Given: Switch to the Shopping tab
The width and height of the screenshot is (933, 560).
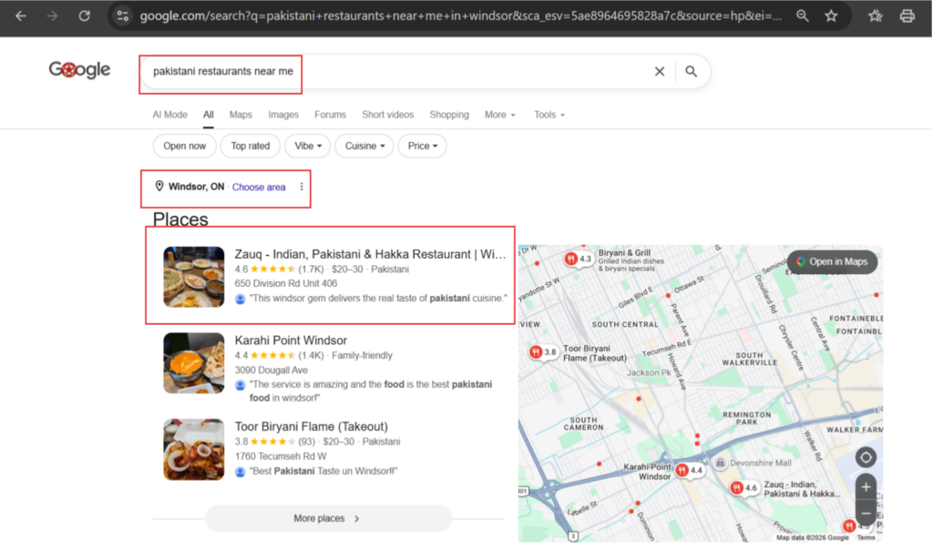Looking at the screenshot, I should 449,115.
